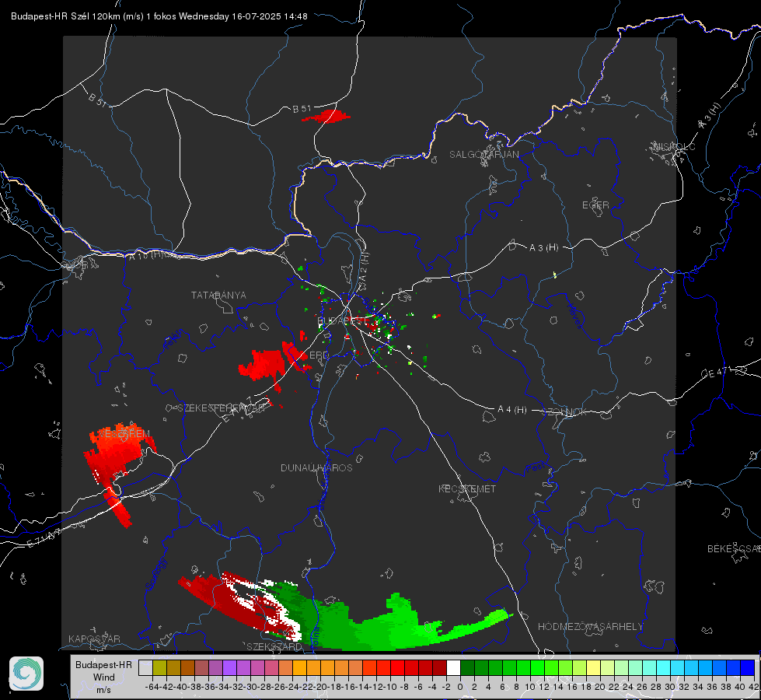The image size is (761, 700).
Task: Click the 'EGER' city label
Action: coord(595,205)
